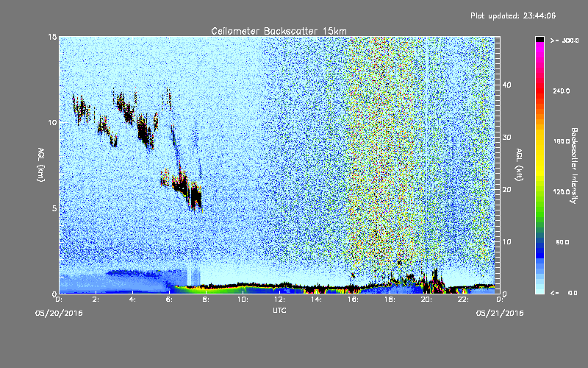Click the dark cloud echo near 5 km at 7:30 UTC
Viewport: 588px width, 368px height.
196,196
